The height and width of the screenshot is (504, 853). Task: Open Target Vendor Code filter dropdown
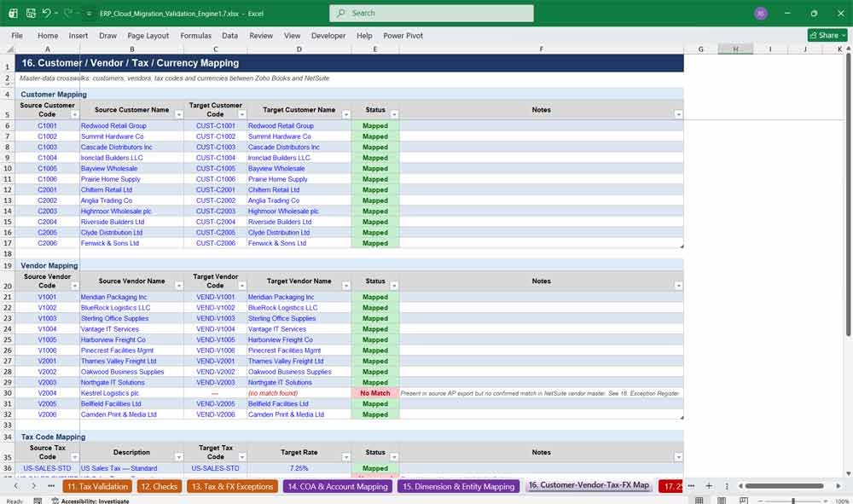(x=242, y=286)
